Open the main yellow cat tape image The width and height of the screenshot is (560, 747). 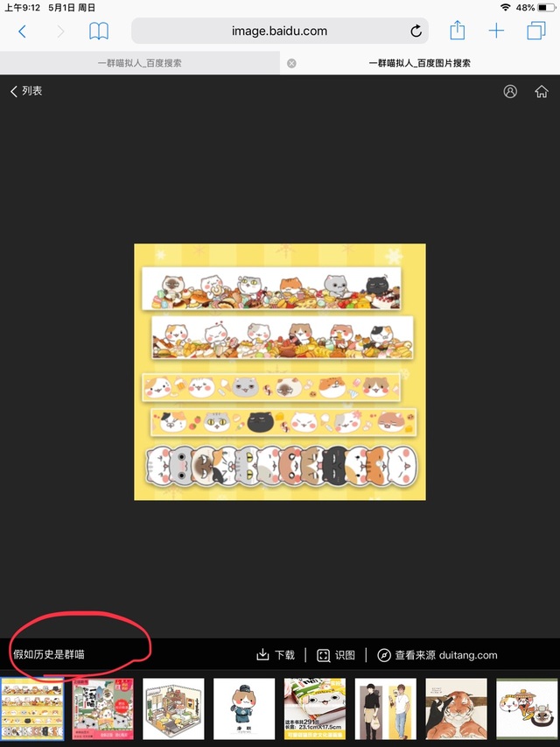(x=280, y=372)
